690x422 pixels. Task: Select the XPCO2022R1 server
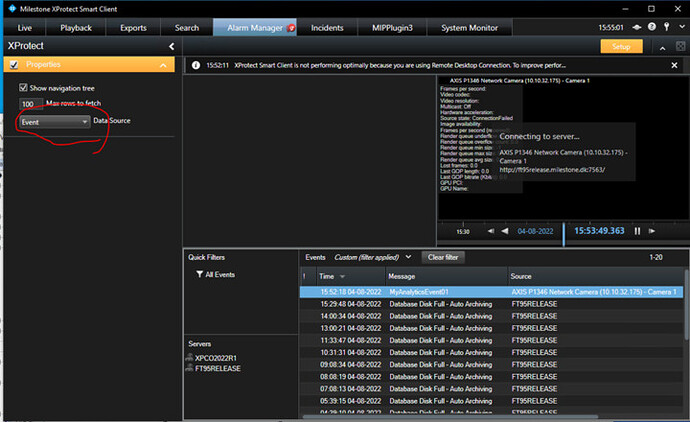[216, 358]
